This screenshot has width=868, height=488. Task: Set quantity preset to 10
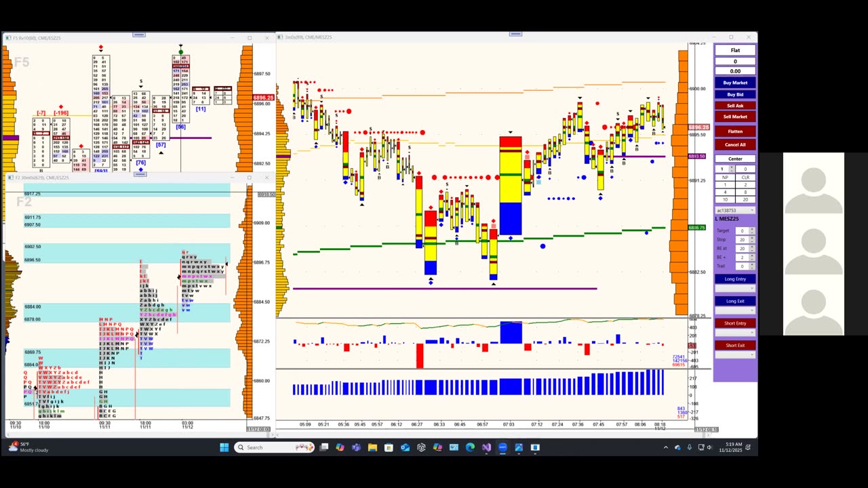click(725, 199)
